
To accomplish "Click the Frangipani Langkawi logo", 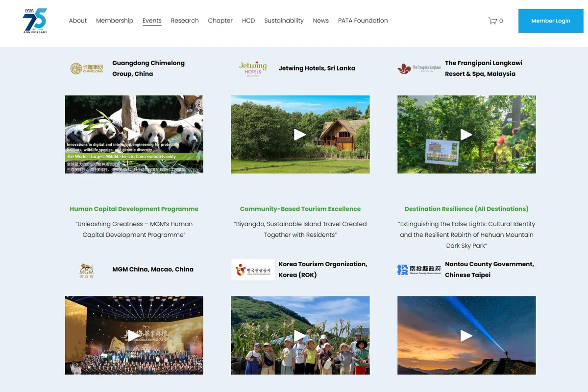I will tap(419, 69).
